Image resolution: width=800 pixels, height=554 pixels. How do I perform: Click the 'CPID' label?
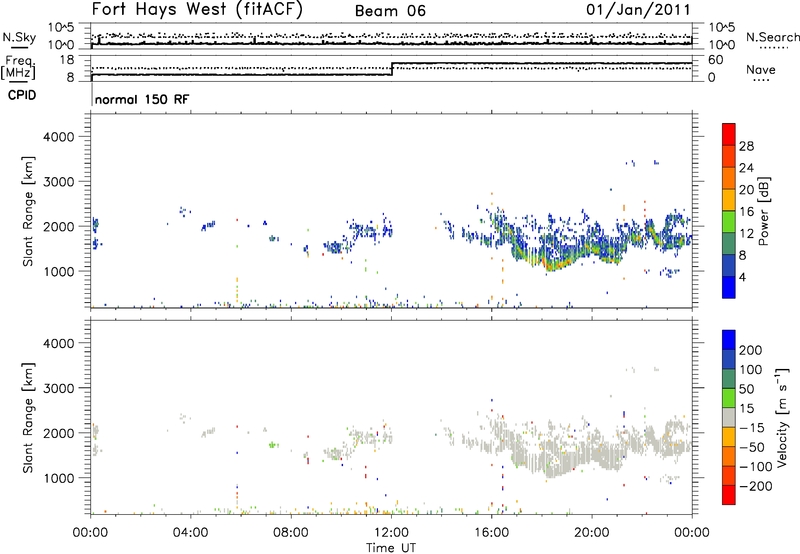click(x=22, y=95)
